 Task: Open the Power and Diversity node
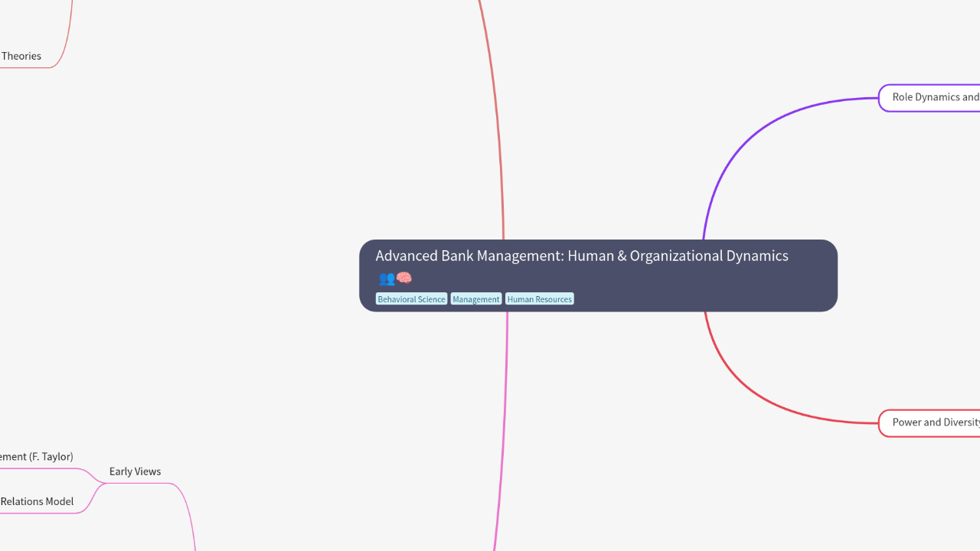(x=934, y=422)
